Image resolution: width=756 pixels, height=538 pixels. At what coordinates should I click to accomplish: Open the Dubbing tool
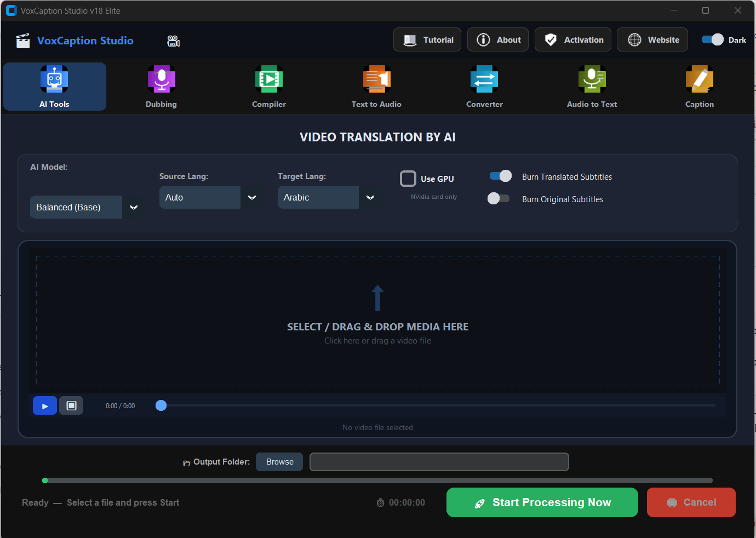[x=161, y=86]
